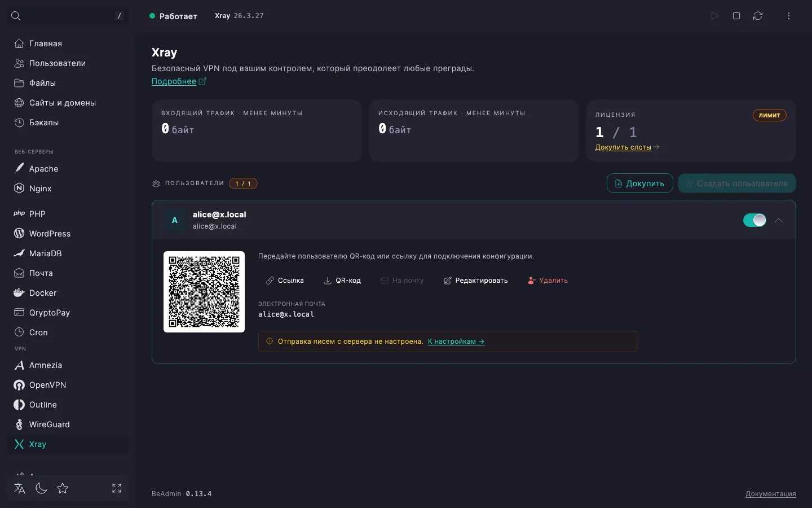Click the WordPress logo icon
This screenshot has width=812, height=508.
[19, 234]
